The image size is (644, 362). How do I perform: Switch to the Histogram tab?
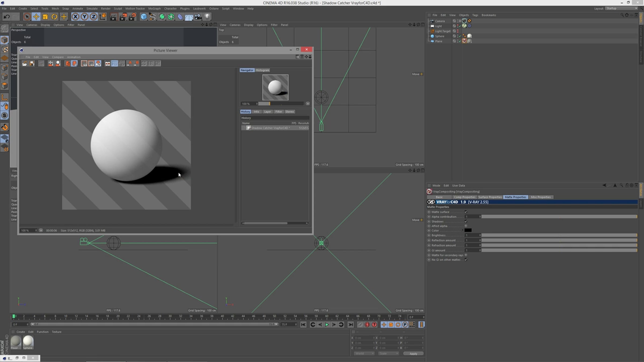[262, 70]
